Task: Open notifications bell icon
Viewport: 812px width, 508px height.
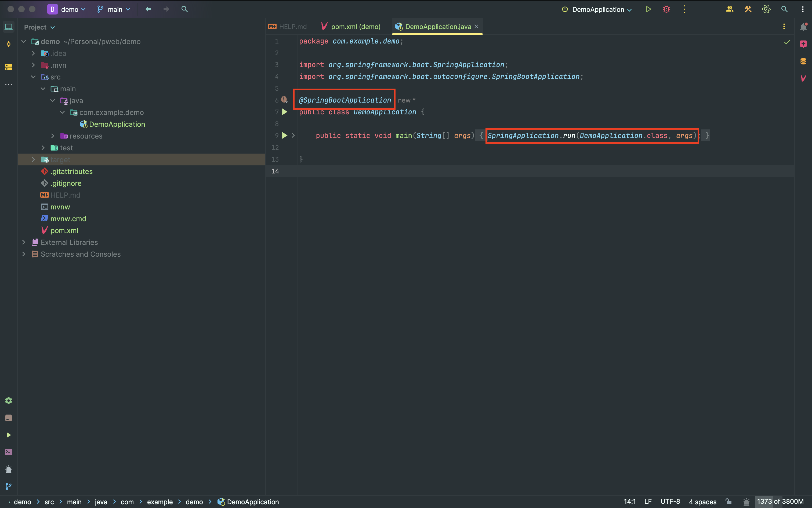Action: click(803, 27)
